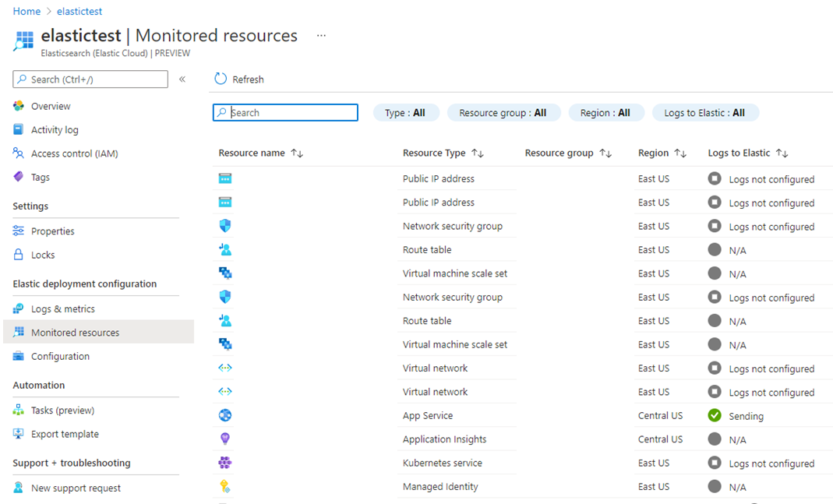This screenshot has width=833, height=504.
Task: Click the Activity log icon
Action: pyautogui.click(x=19, y=129)
